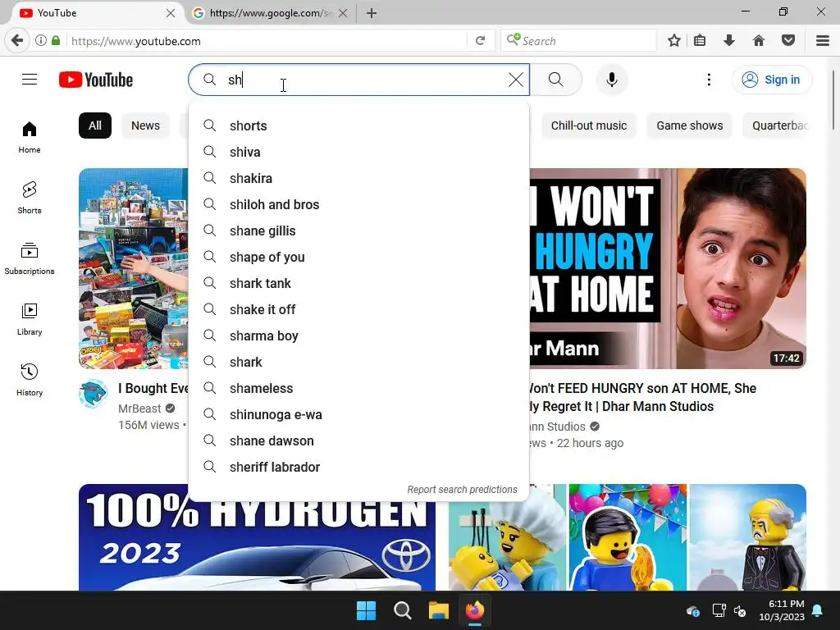The width and height of the screenshot is (840, 630).
Task: Click Firefox icon in taskbar
Action: click(475, 610)
